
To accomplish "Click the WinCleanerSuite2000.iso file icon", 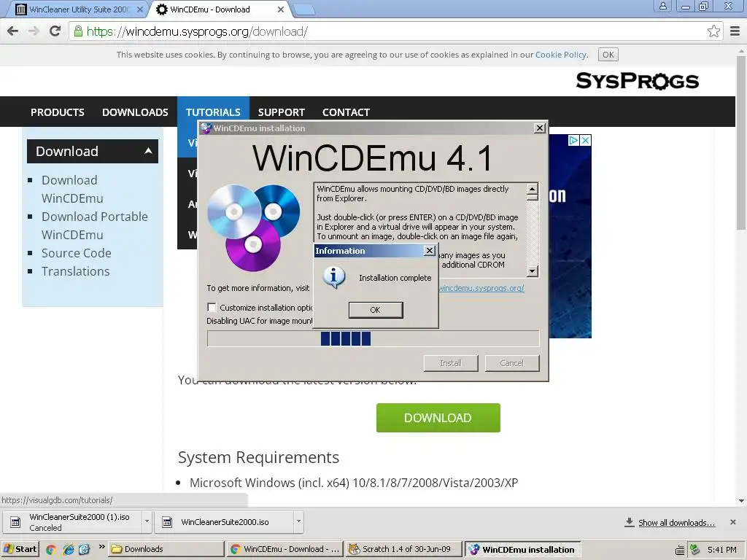I will [x=167, y=522].
